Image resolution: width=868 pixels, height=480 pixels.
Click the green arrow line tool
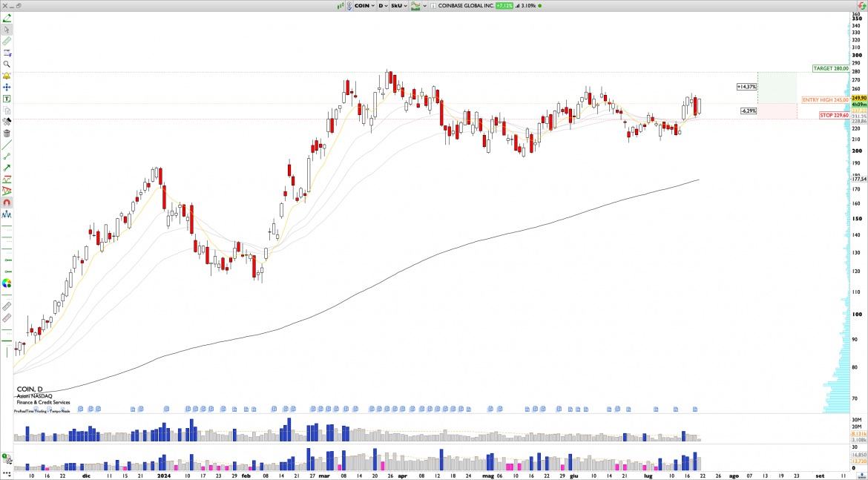tap(7, 168)
